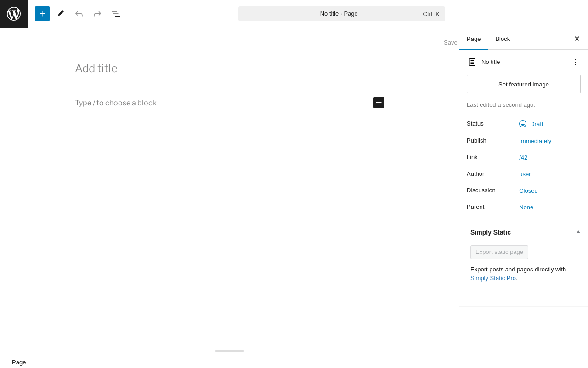Click the 'Publish' row label
This screenshot has width=588, height=368.
[476, 141]
